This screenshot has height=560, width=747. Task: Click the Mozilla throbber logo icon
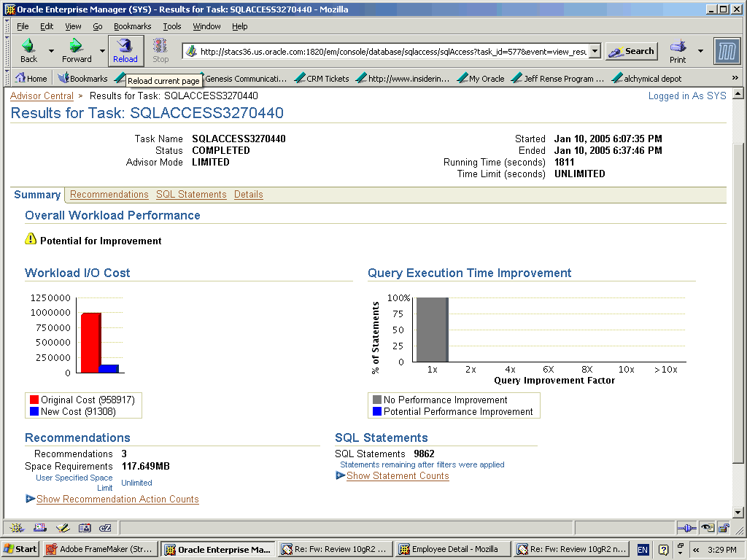[x=727, y=51]
